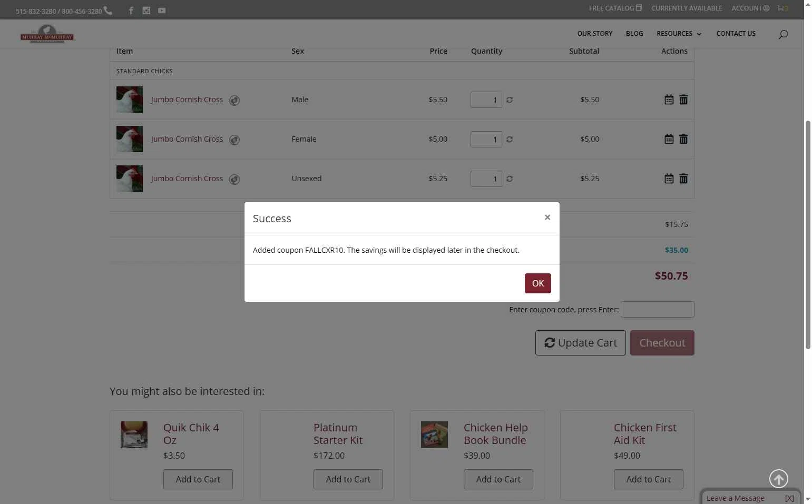Open the Platinum Starter Kit product link
Viewport: 812px width, 504px height.
tap(338, 434)
